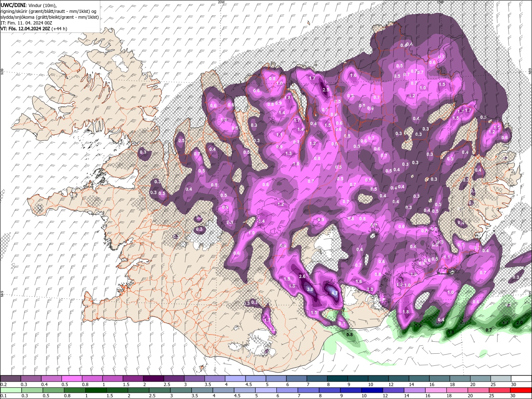Pick the upper legend swatch labeled 0.8
Image resolution: width=532 pixels, height=399 pixels.
tap(92, 379)
